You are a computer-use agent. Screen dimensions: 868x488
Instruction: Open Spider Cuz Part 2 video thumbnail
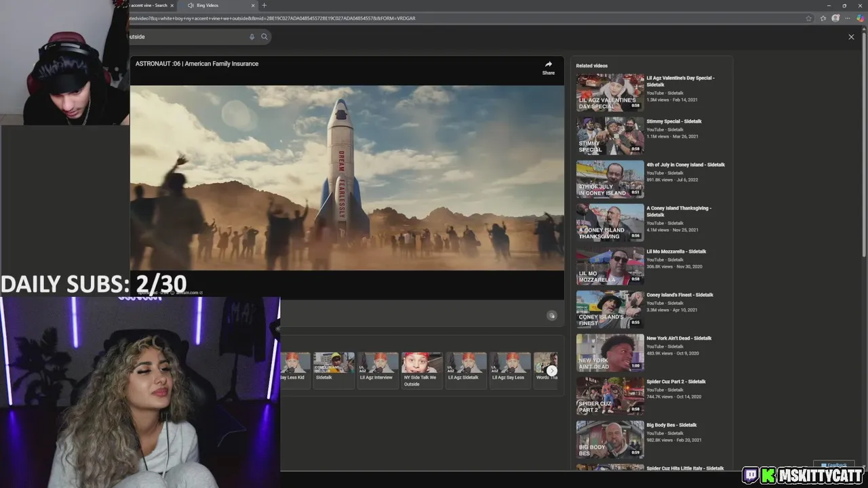[x=610, y=396]
